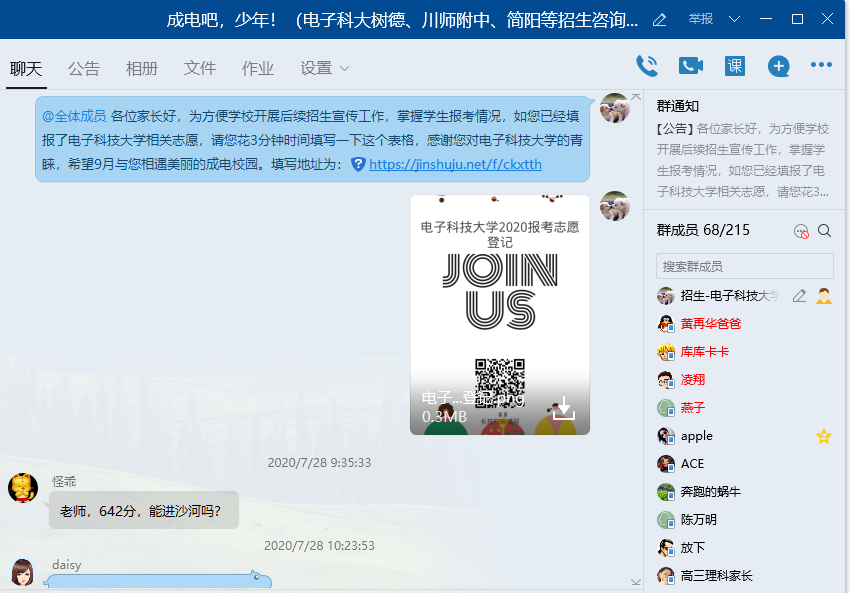Click the pencil icon beside the group title

pyautogui.click(x=659, y=20)
